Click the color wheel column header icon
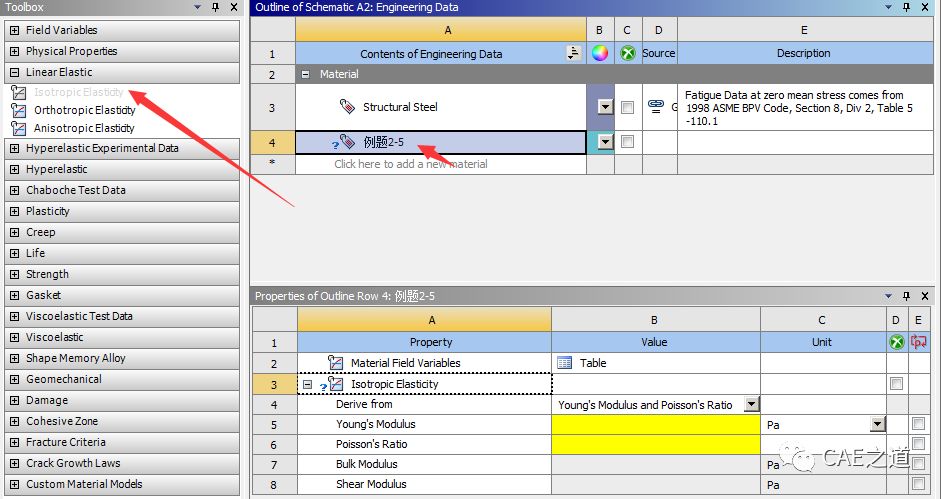This screenshot has width=941, height=499. [x=600, y=53]
